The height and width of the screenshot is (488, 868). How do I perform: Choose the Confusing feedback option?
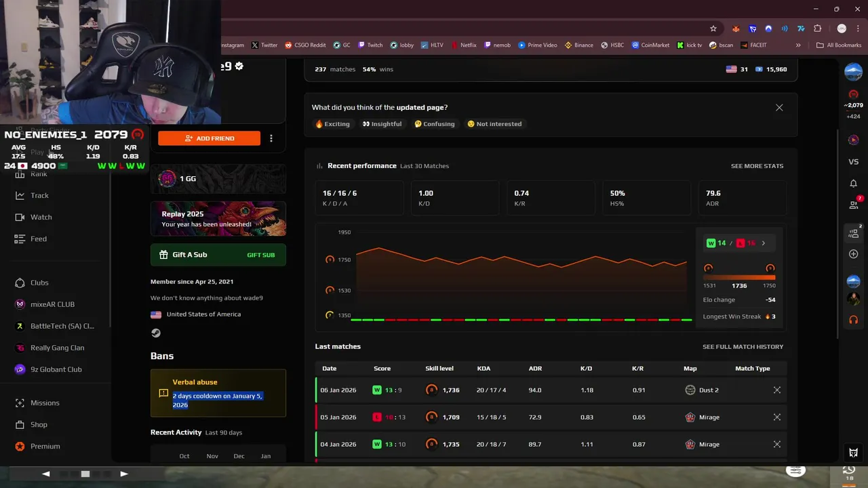434,124
